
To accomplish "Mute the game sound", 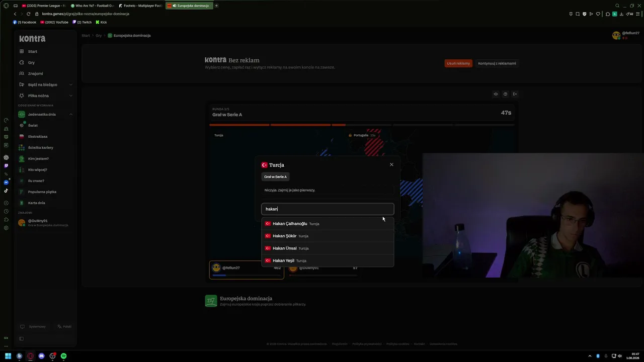I will [x=496, y=94].
